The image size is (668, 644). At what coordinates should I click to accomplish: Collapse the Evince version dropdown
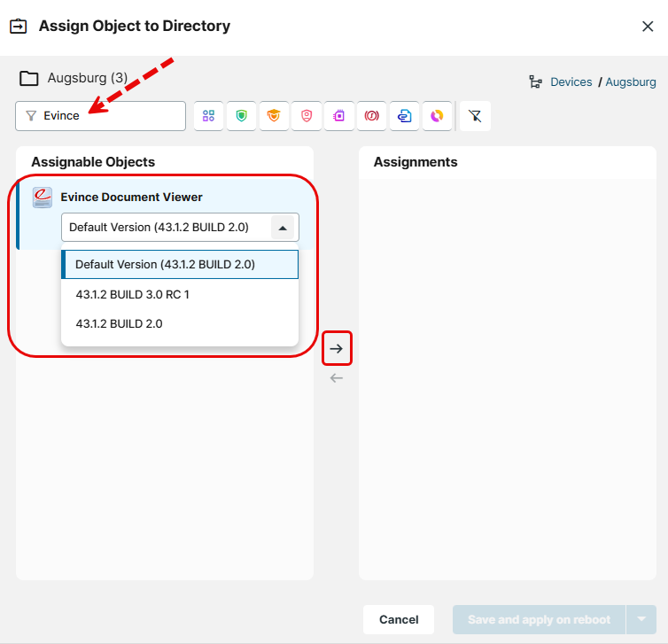[x=283, y=228]
